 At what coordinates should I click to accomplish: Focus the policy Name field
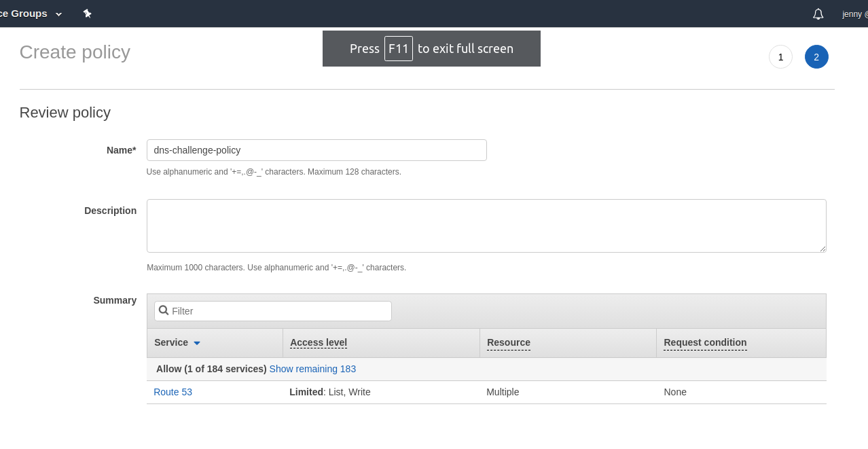click(x=317, y=150)
